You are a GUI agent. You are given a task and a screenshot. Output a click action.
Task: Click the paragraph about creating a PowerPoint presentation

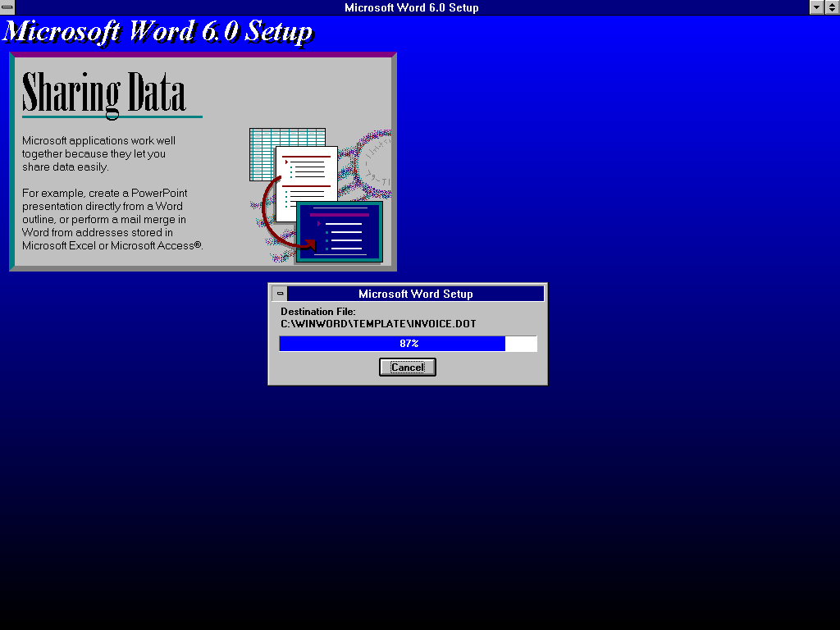tap(112, 219)
